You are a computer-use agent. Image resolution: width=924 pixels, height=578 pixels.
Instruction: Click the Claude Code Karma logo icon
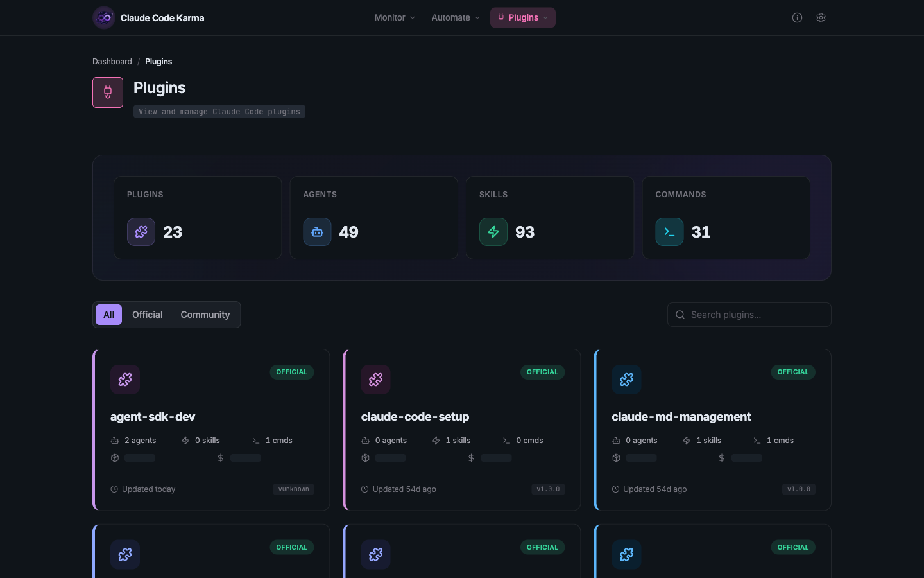point(104,18)
